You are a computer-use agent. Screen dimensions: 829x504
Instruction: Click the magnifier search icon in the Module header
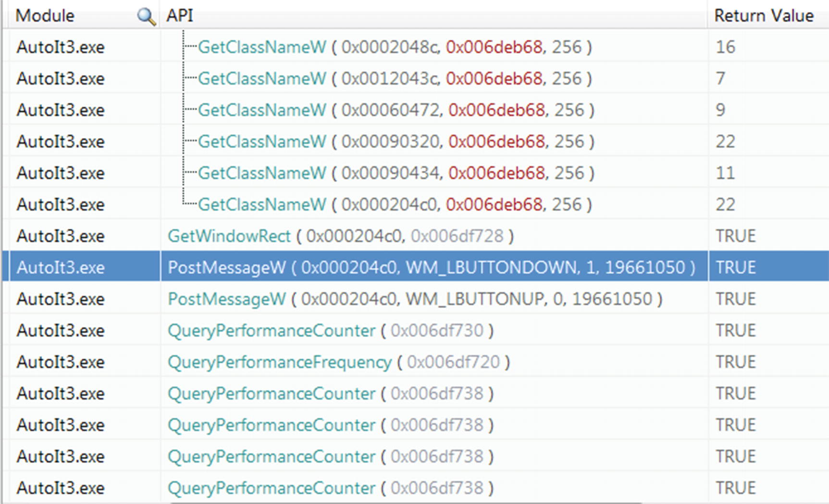click(146, 16)
